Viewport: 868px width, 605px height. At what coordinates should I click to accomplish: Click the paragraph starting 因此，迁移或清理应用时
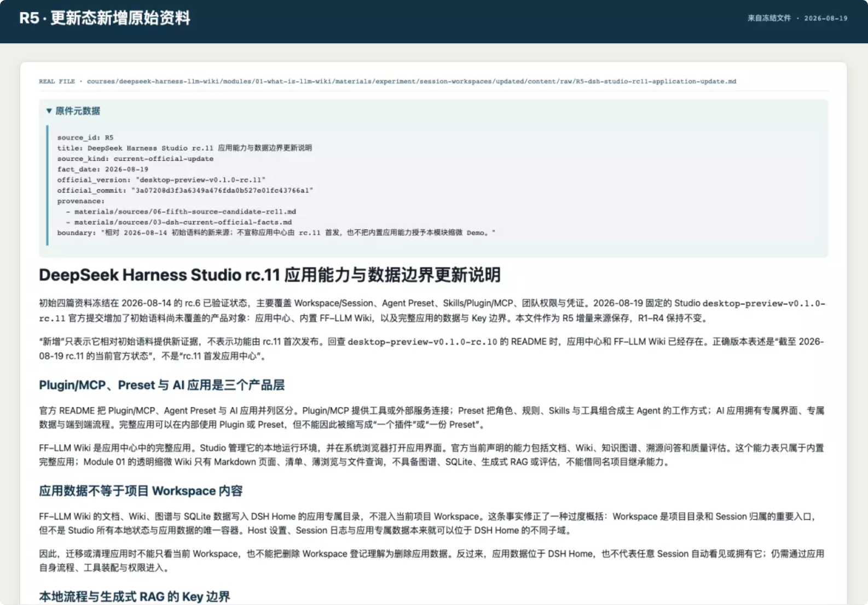[431, 561]
